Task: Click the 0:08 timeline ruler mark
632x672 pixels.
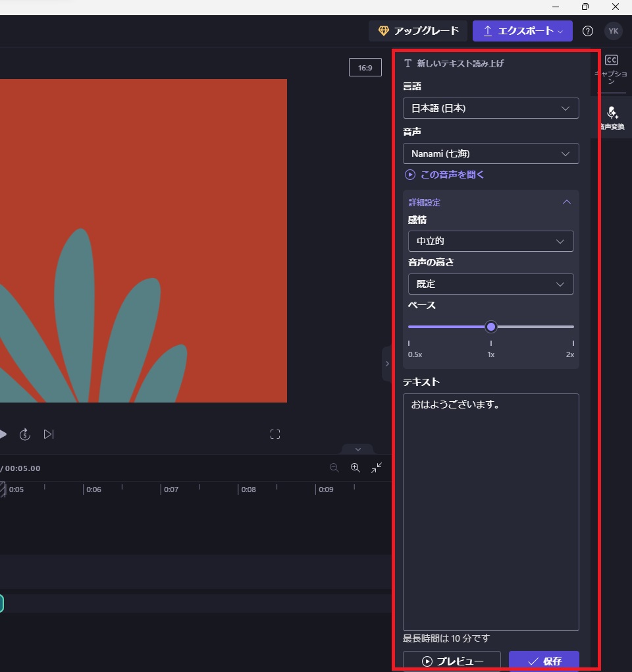Action: coord(248,490)
